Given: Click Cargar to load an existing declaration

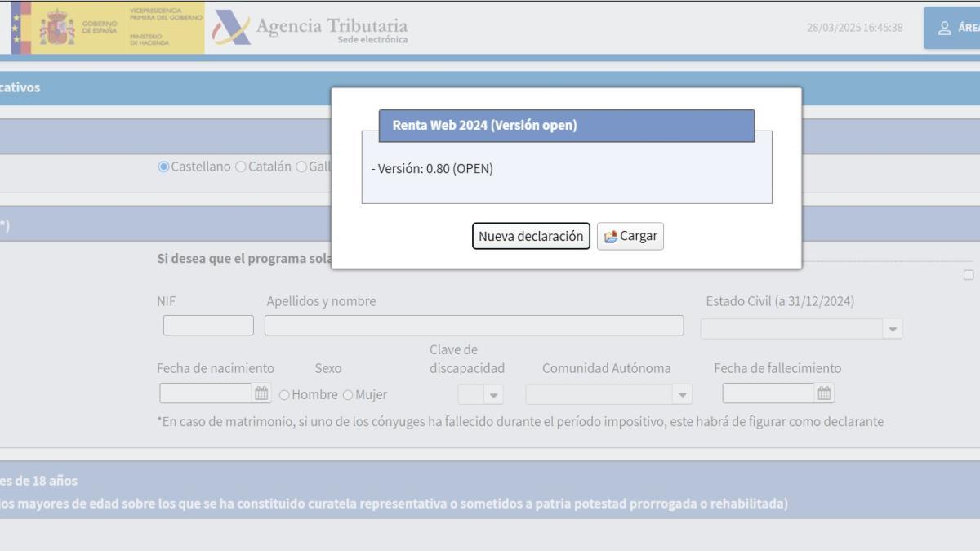Looking at the screenshot, I should tap(630, 237).
